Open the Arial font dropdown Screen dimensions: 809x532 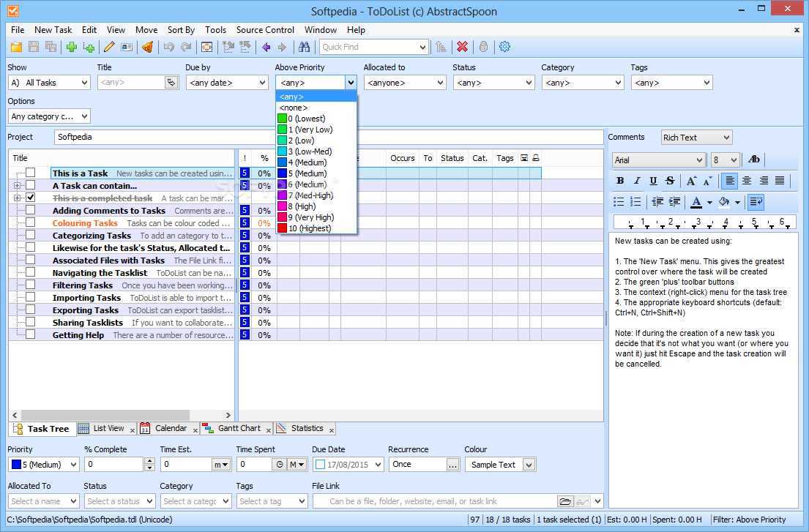pos(659,160)
